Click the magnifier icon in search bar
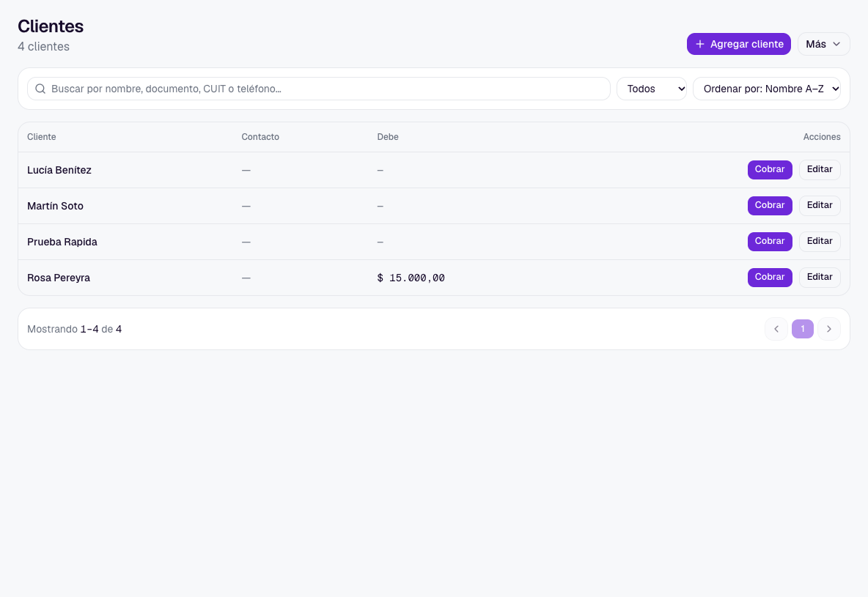This screenshot has height=597, width=868. pyautogui.click(x=40, y=89)
